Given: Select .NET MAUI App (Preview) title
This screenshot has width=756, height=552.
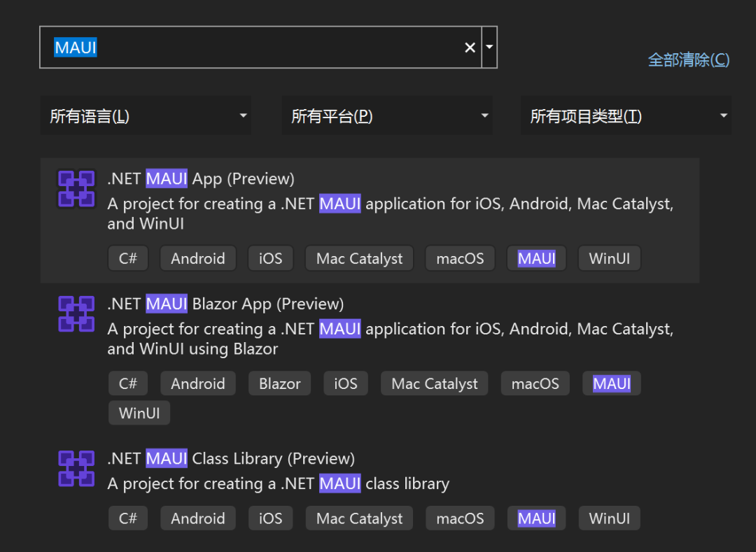Looking at the screenshot, I should point(201,178).
